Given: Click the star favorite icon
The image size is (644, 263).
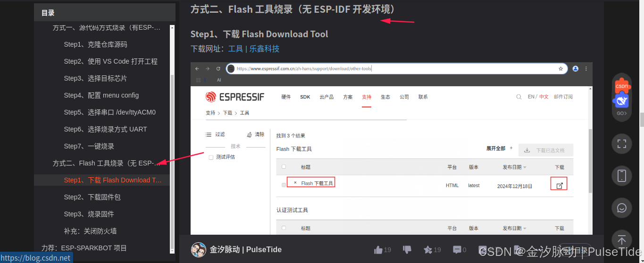Looking at the screenshot, I should pos(427,250).
